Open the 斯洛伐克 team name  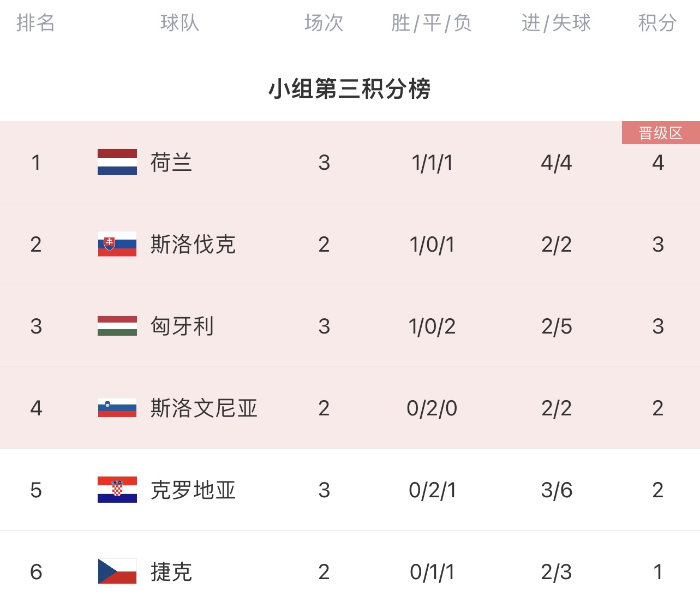point(193,245)
